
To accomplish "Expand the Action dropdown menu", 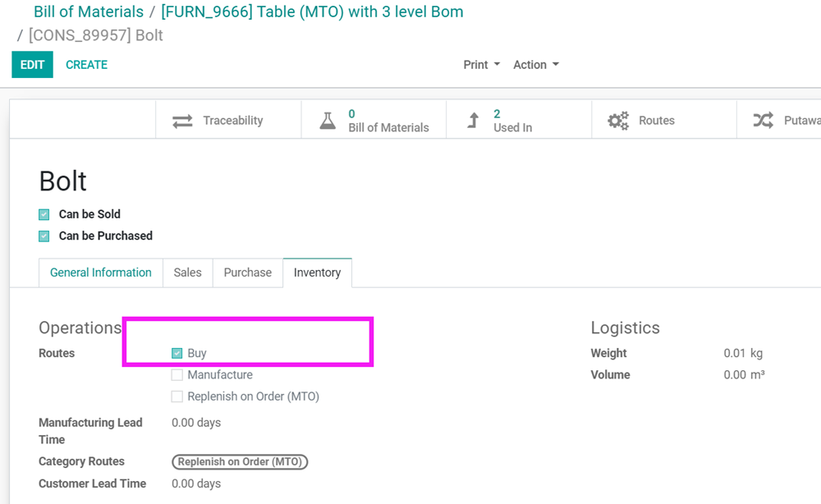I will [535, 65].
